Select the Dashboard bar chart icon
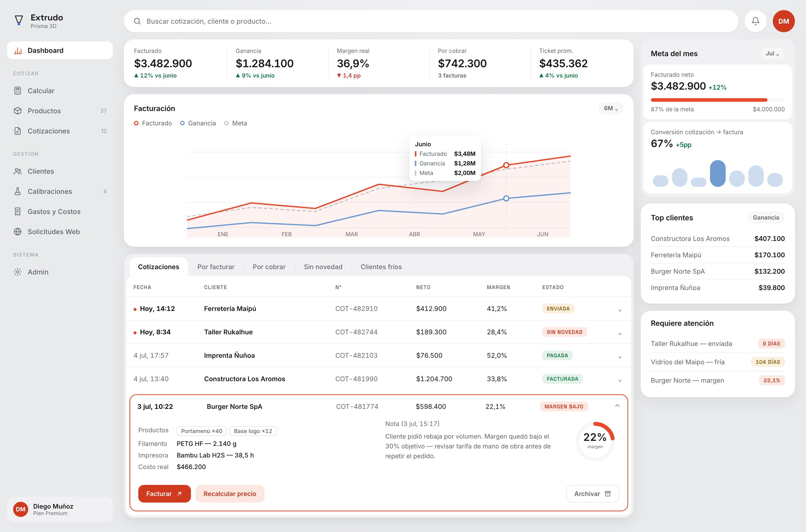The height and width of the screenshot is (532, 806). [18, 51]
